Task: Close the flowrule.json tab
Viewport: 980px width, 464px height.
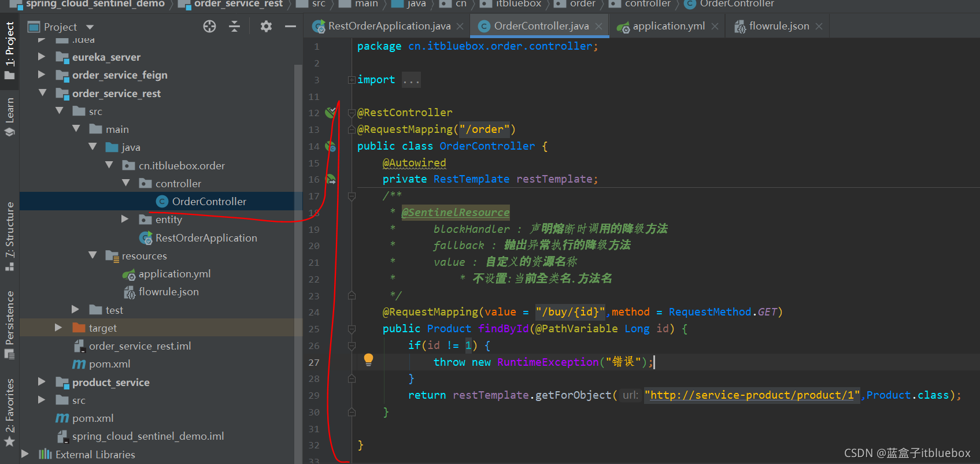Action: [819, 27]
